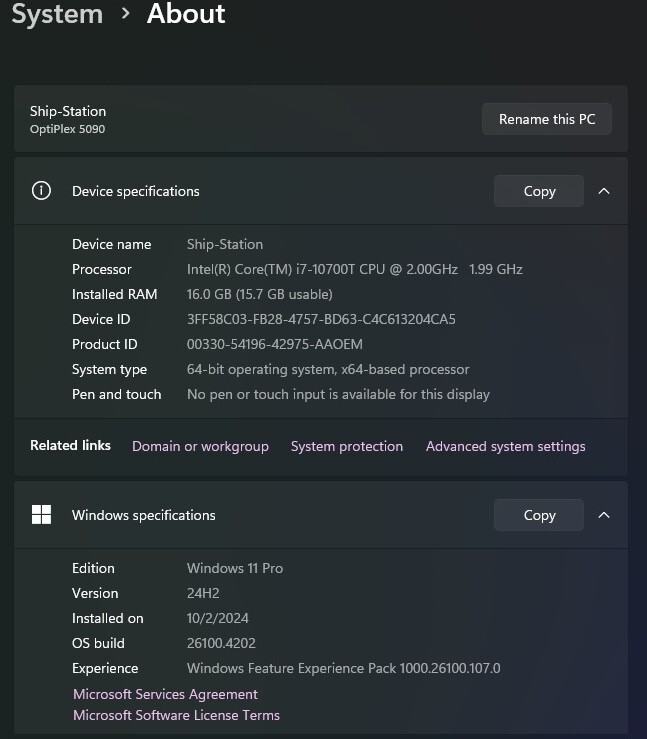
Task: Click the Product ID value
Action: point(275,344)
